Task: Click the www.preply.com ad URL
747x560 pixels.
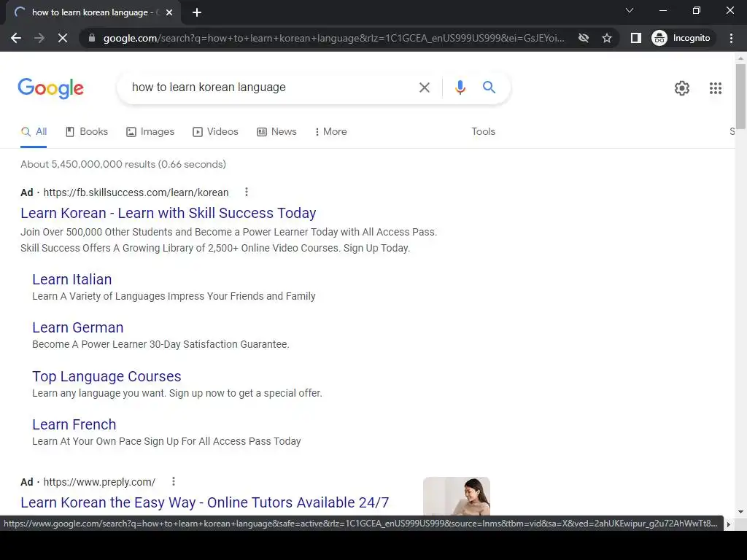Action: 99,482
